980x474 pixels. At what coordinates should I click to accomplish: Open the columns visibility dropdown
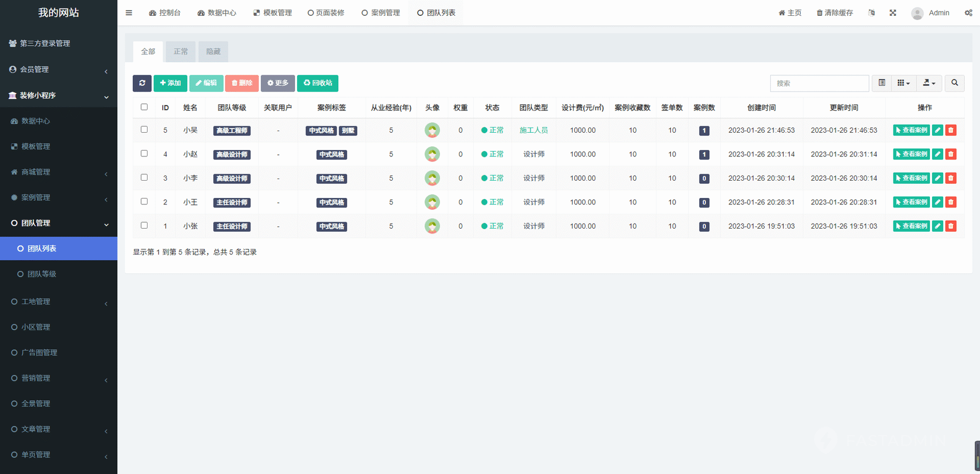tap(903, 83)
